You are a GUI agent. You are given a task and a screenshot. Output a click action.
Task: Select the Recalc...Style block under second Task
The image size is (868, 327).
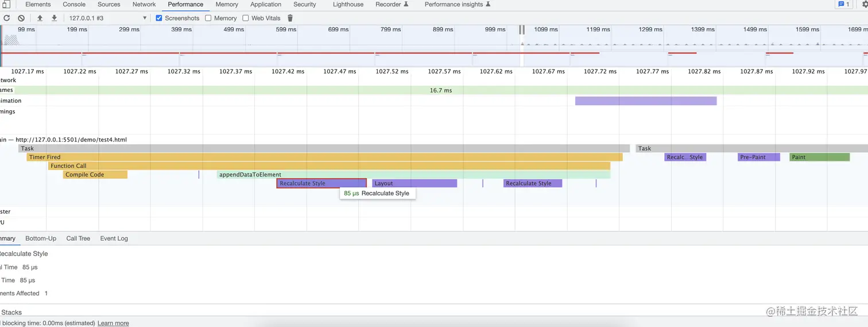tap(685, 157)
